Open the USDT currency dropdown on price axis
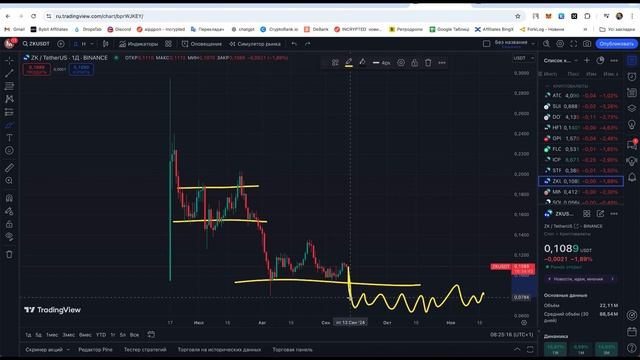 point(524,58)
